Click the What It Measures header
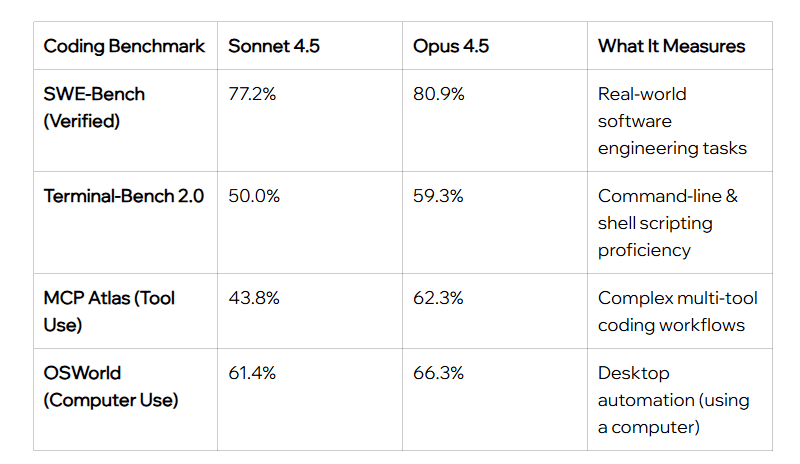This screenshot has width=800, height=464. tap(671, 46)
